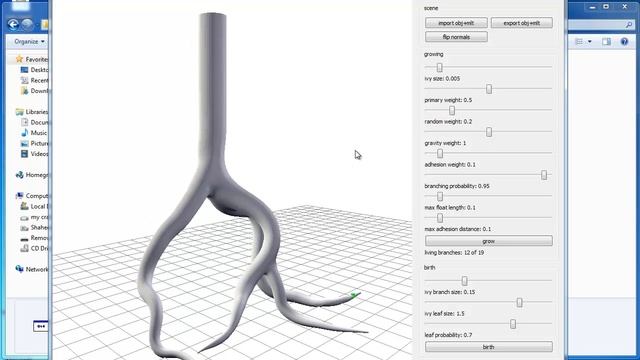Click the import obj+mtl button
640x360 pixels.
456,23
